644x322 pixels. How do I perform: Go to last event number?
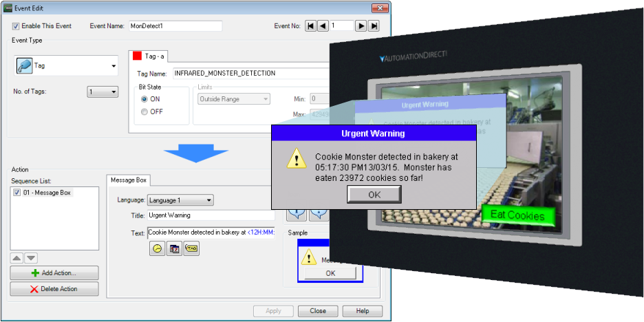point(373,26)
